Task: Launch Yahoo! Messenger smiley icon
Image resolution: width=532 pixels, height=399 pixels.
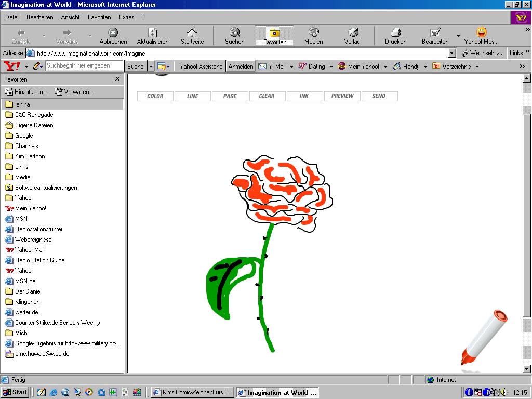Action: click(x=481, y=33)
